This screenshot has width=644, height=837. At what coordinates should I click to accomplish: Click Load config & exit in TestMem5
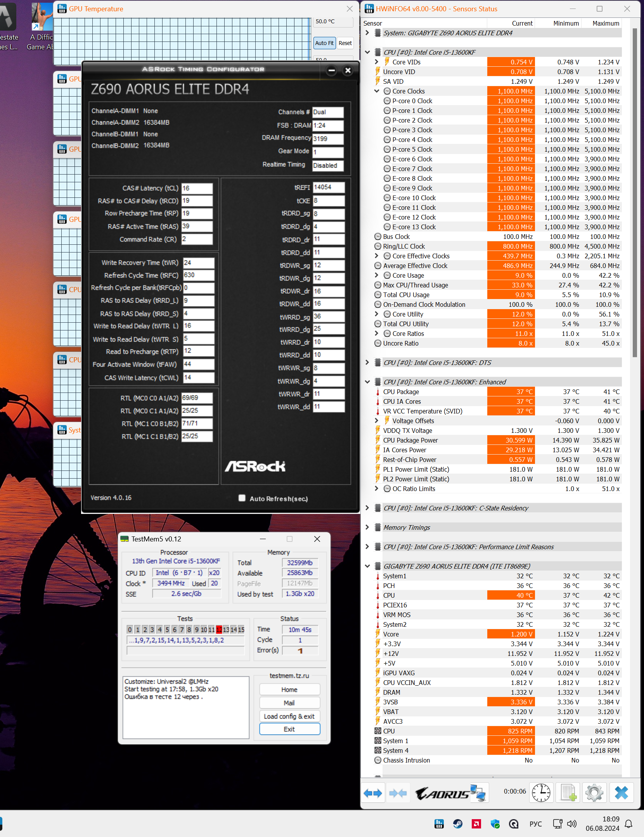pos(289,716)
